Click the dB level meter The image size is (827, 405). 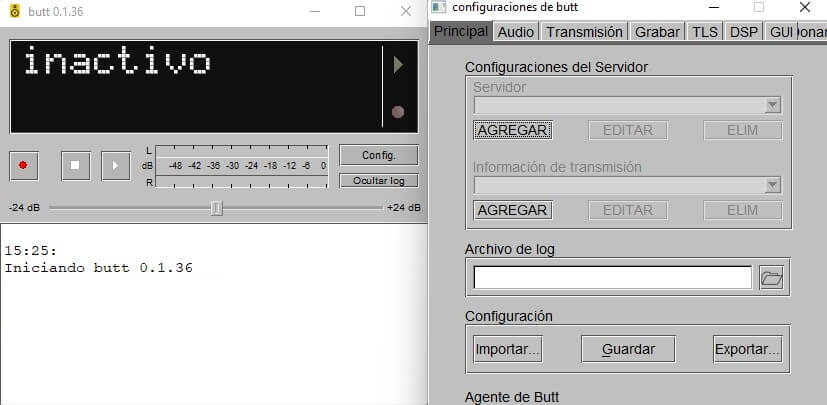coord(242,166)
